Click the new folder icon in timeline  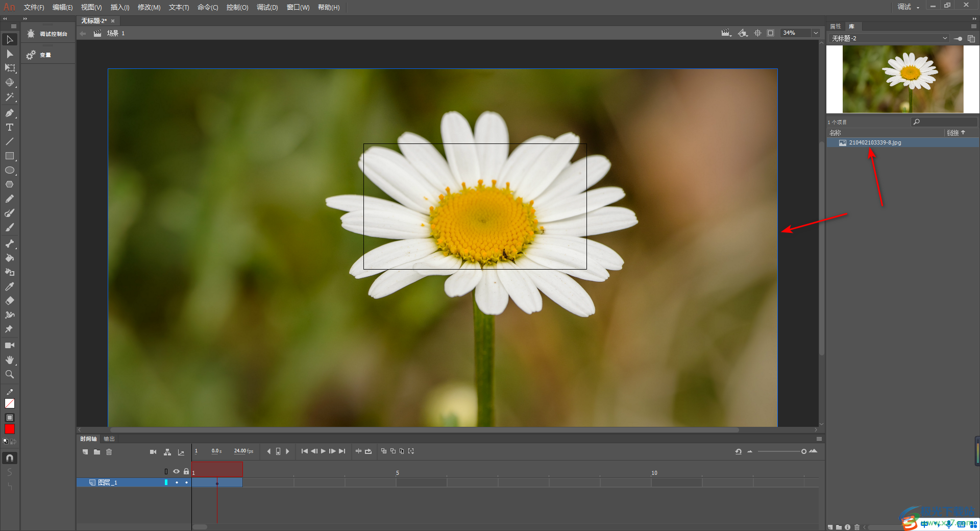97,452
